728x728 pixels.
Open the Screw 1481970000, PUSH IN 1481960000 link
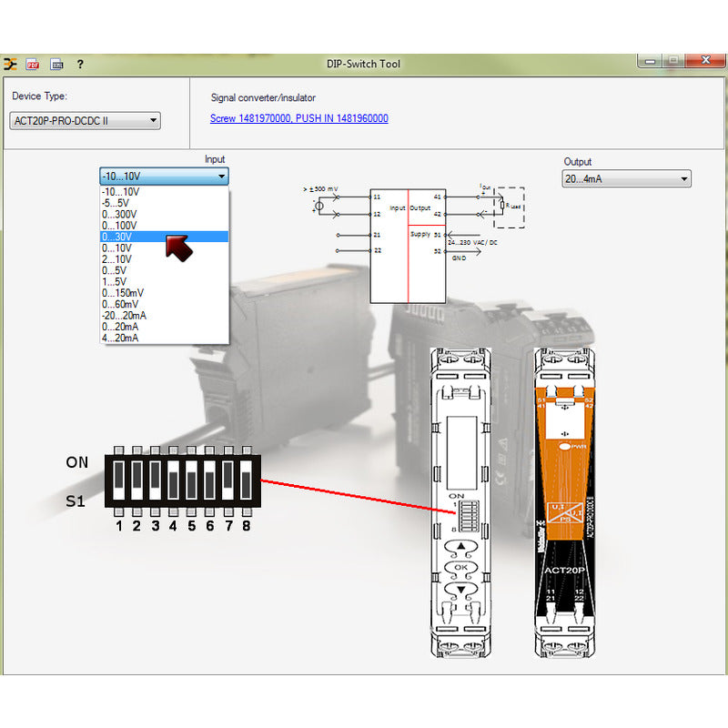[299, 118]
